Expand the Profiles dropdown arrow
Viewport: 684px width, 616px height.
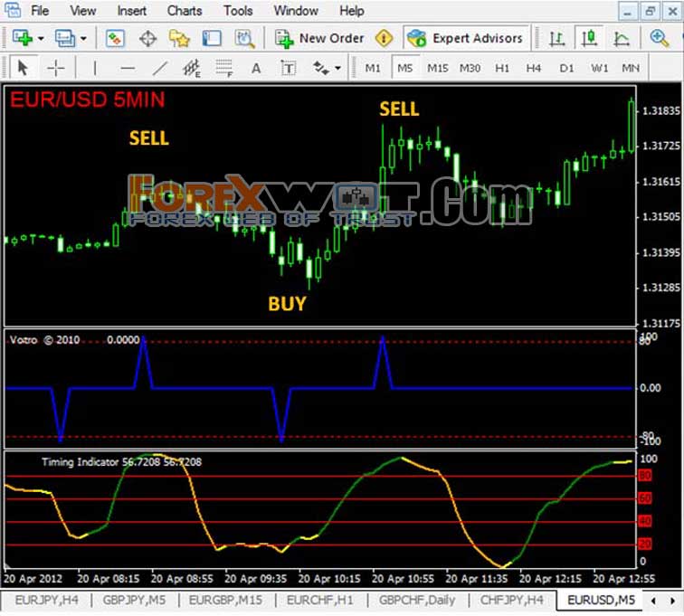point(83,39)
